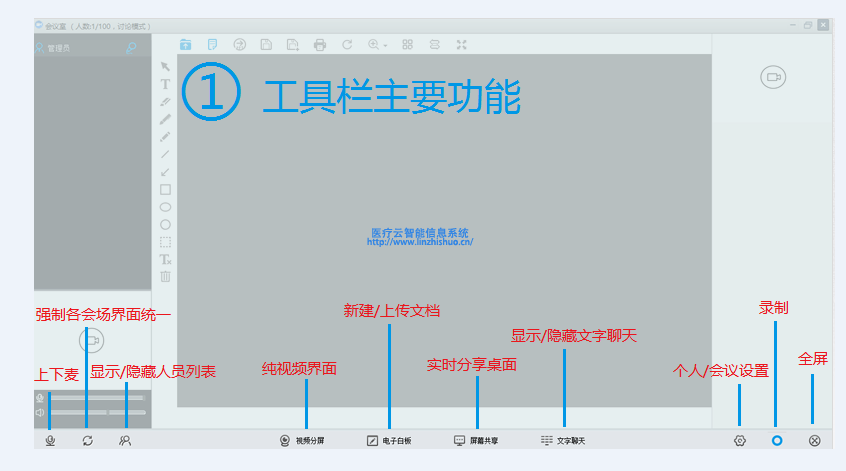Select the arrow line drawing tool
The image size is (846, 471).
(x=165, y=172)
